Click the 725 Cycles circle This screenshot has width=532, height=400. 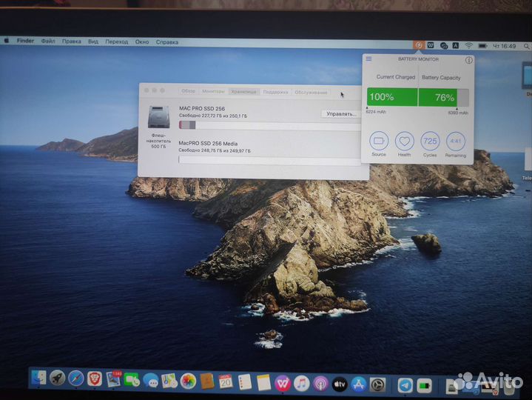pyautogui.click(x=430, y=141)
